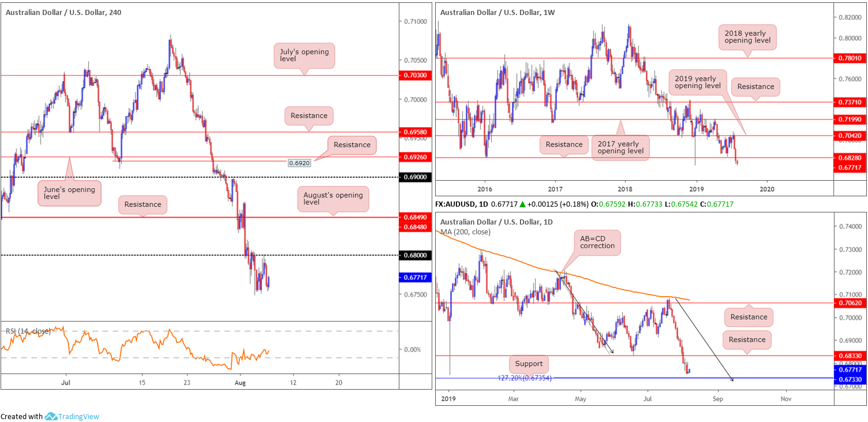Click green up-arrow in AUDUSD 1D header
868x422 pixels.
[x=522, y=204]
